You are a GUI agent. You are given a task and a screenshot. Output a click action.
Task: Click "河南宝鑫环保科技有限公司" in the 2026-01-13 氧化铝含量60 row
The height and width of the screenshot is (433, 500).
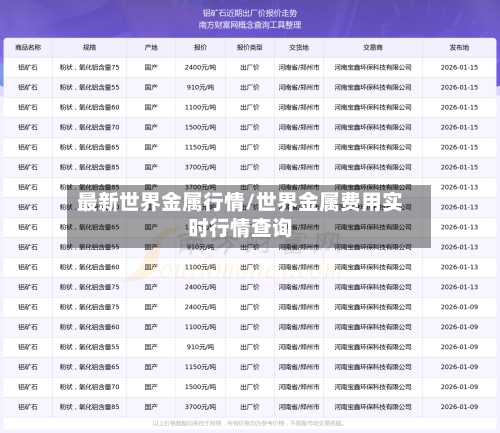coord(373,267)
